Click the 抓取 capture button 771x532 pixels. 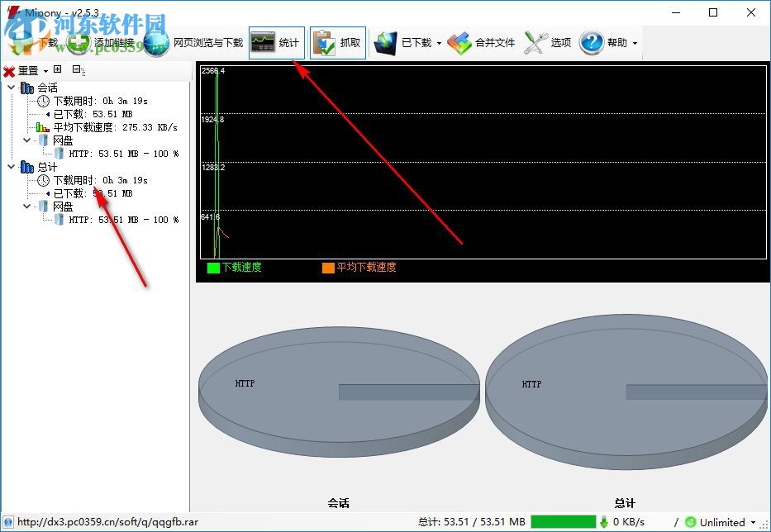[x=338, y=43]
